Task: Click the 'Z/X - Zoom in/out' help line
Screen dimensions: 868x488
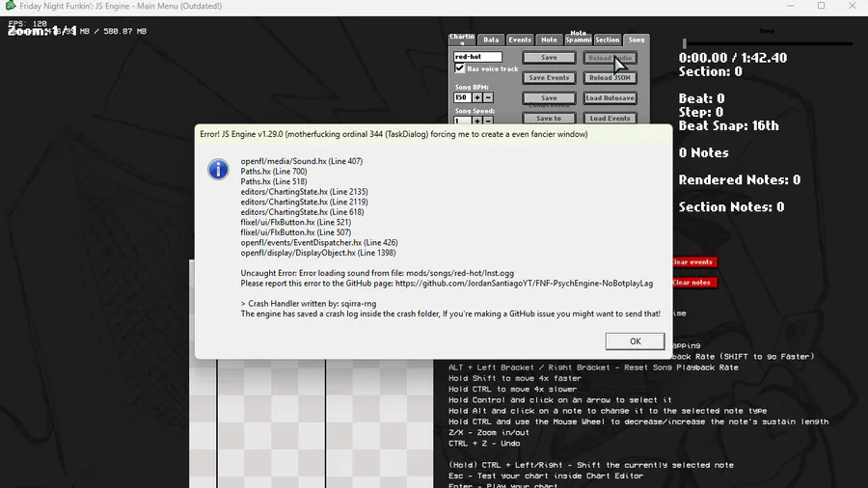Action: click(x=489, y=433)
